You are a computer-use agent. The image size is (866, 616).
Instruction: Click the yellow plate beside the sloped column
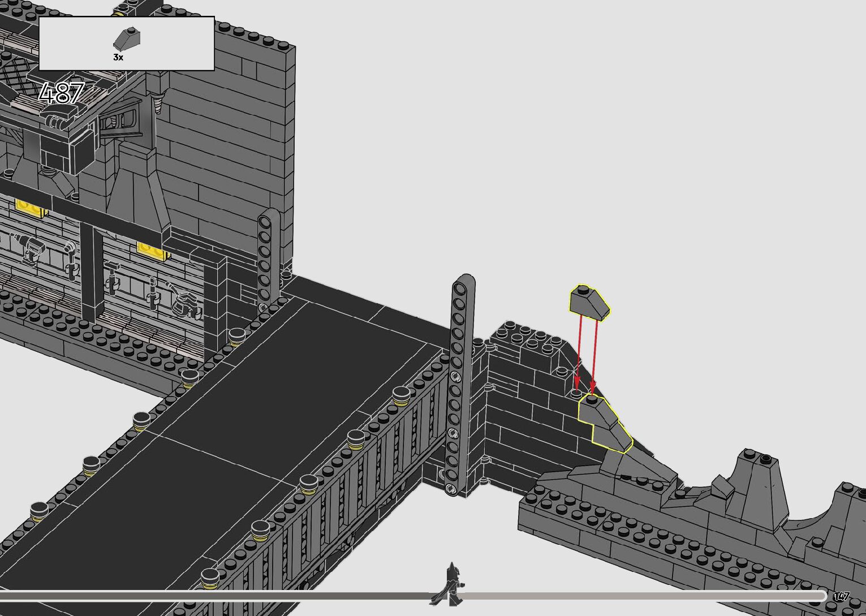[153, 249]
